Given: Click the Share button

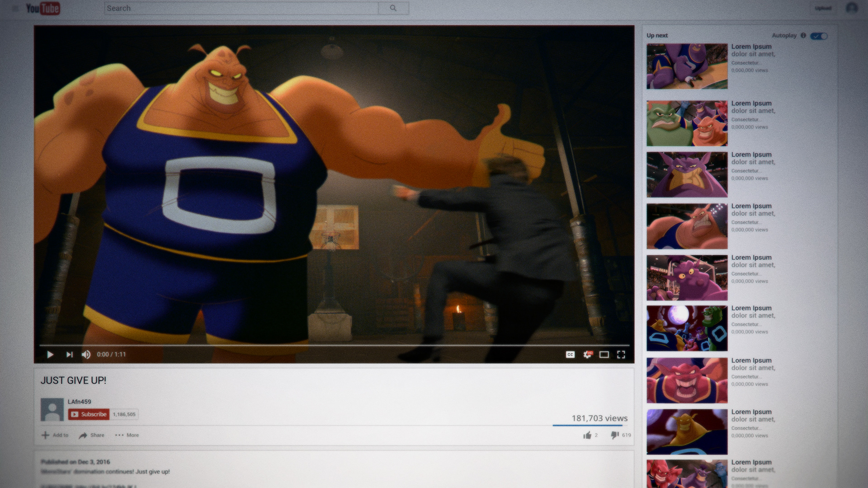Looking at the screenshot, I should pyautogui.click(x=92, y=435).
